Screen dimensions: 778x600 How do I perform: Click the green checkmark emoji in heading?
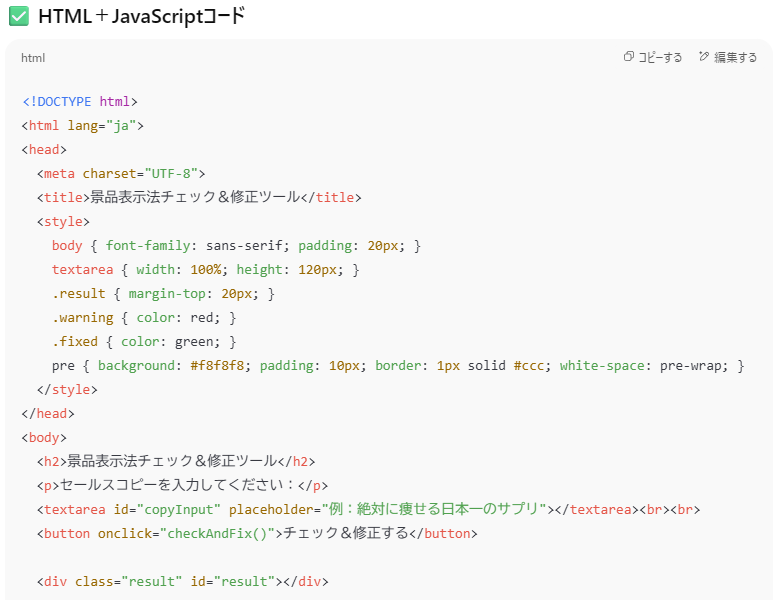pos(19,16)
